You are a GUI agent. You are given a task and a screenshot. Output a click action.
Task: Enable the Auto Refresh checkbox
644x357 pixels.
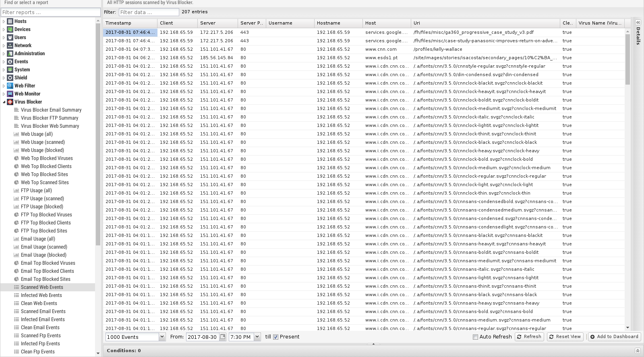coord(475,337)
